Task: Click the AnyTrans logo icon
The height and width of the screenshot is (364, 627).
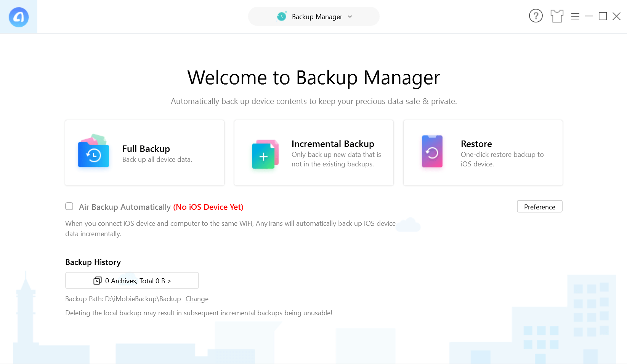Action: click(19, 17)
